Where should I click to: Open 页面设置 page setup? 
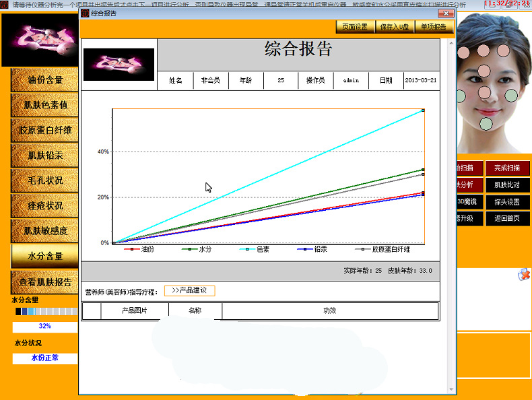tap(355, 27)
